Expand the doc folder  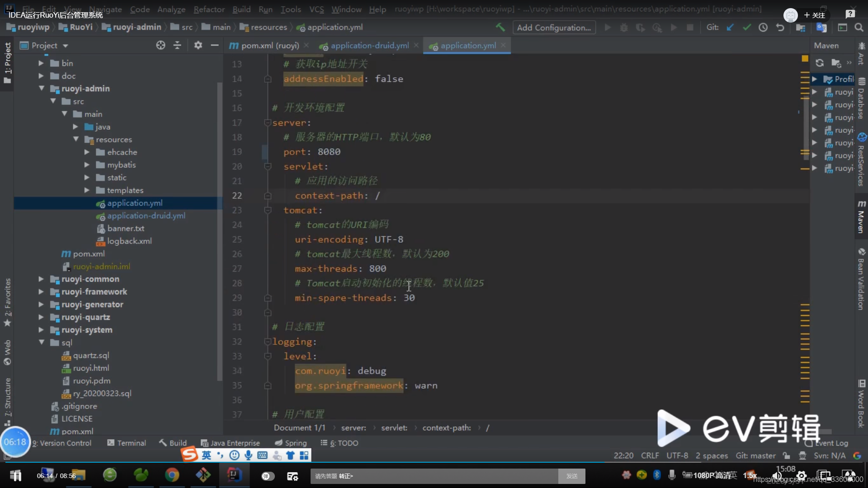[41, 76]
